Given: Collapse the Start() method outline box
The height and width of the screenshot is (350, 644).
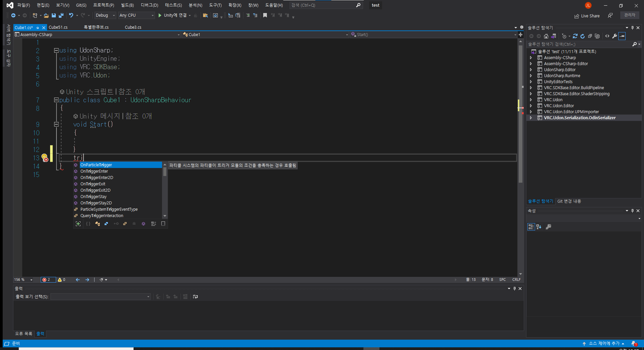Looking at the screenshot, I should 56,124.
